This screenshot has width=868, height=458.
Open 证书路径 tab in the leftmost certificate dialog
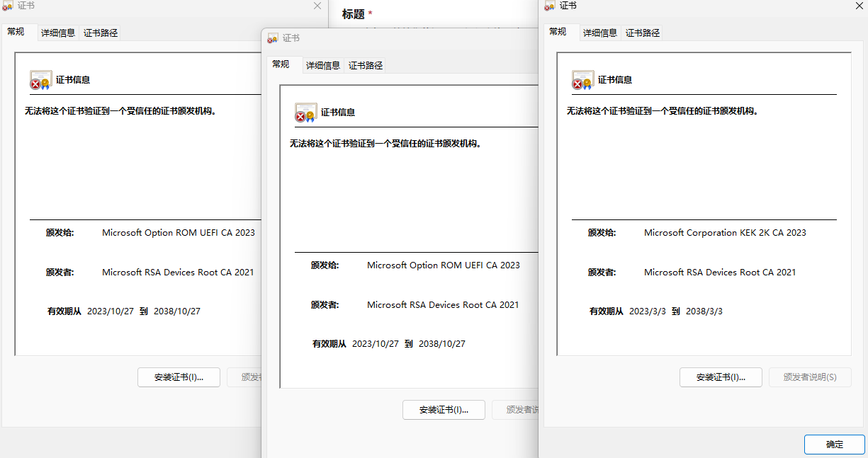[x=101, y=33]
